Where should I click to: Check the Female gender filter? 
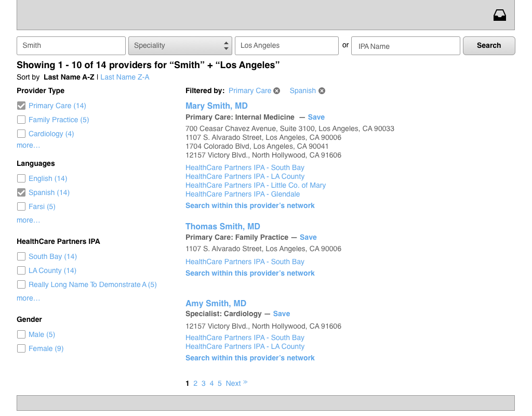pos(21,348)
